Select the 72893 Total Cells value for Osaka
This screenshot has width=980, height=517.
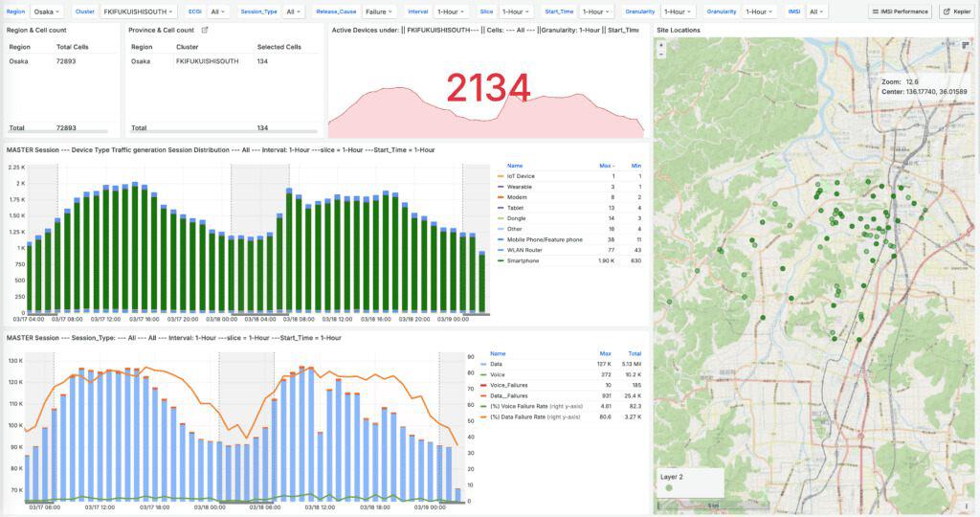point(66,61)
